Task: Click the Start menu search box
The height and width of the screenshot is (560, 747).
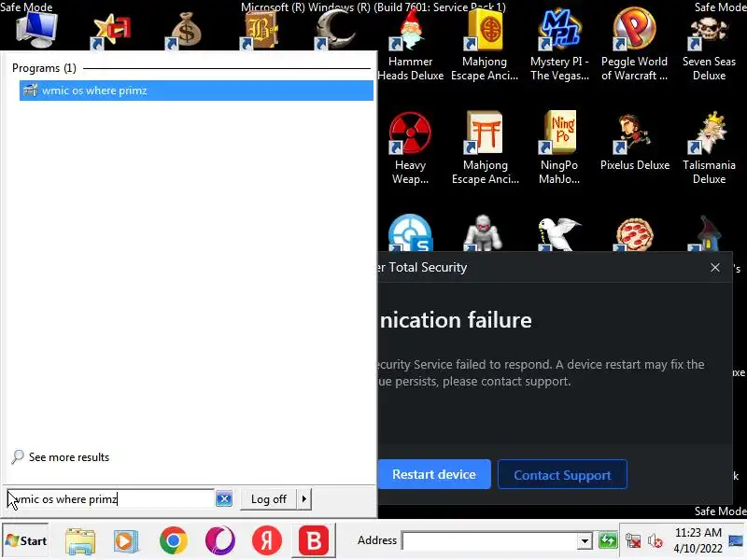Action: tap(109, 499)
